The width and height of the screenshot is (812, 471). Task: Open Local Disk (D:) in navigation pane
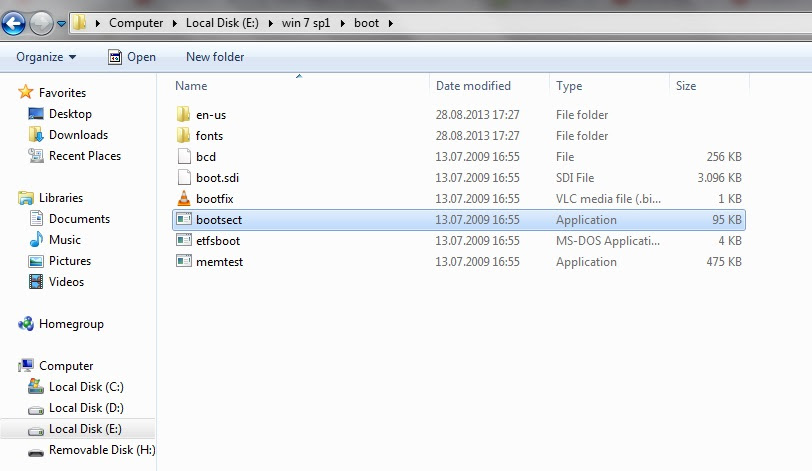click(86, 408)
